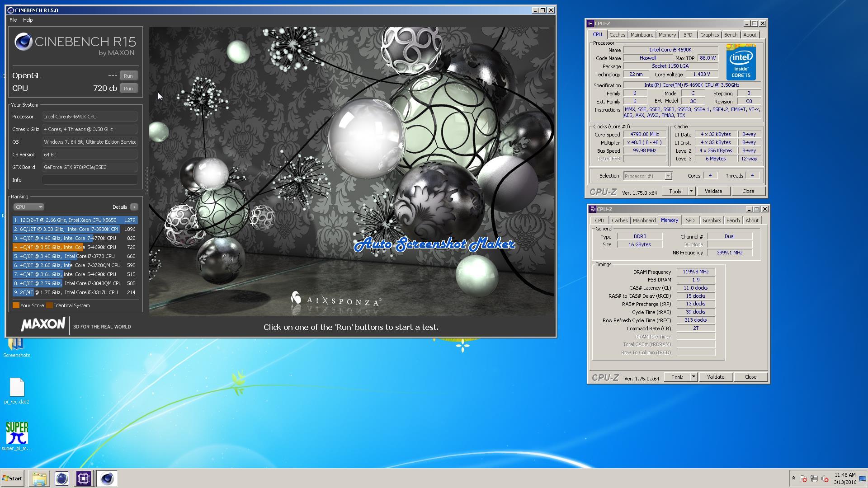868x488 pixels.
Task: Select ranking row Core i7-3930K
Action: click(x=75, y=229)
